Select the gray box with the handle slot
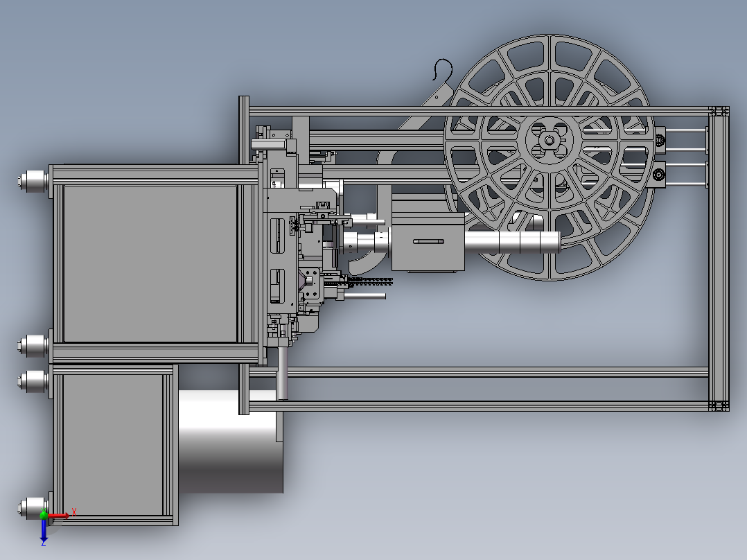 pos(428,242)
